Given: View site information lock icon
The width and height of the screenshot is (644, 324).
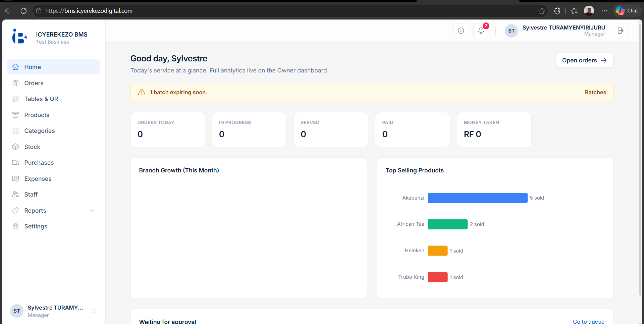Looking at the screenshot, I should (39, 11).
